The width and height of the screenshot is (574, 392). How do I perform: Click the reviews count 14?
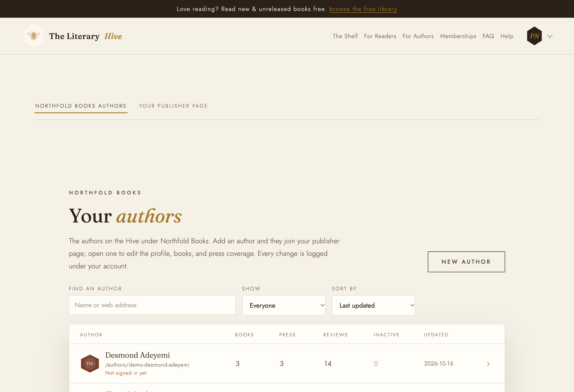coord(328,364)
